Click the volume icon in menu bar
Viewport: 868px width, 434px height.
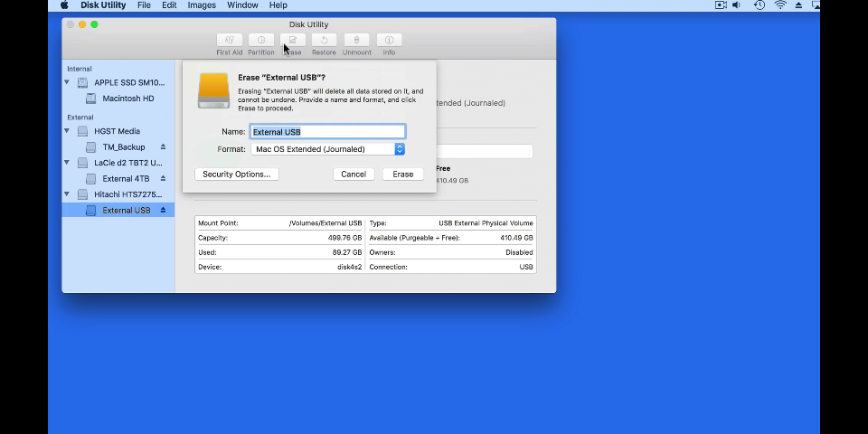tap(737, 5)
